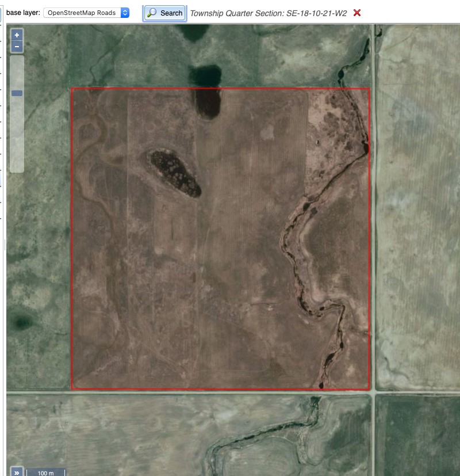Click the zoom slider handle

click(x=17, y=93)
